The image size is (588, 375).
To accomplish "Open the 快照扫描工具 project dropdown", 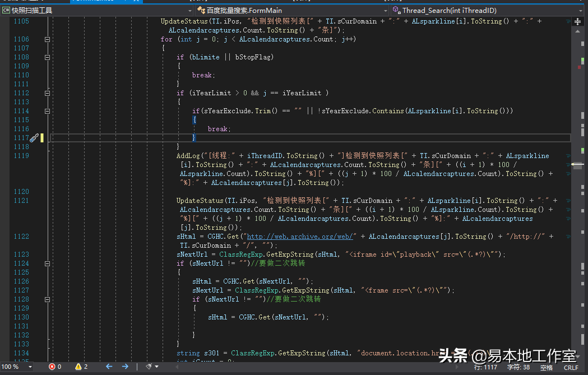I will pos(98,10).
